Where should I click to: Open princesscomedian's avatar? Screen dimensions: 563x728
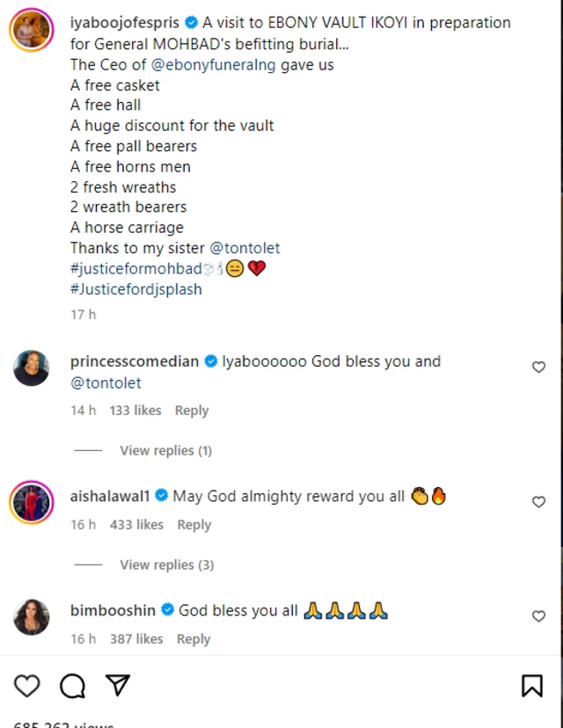point(32,368)
